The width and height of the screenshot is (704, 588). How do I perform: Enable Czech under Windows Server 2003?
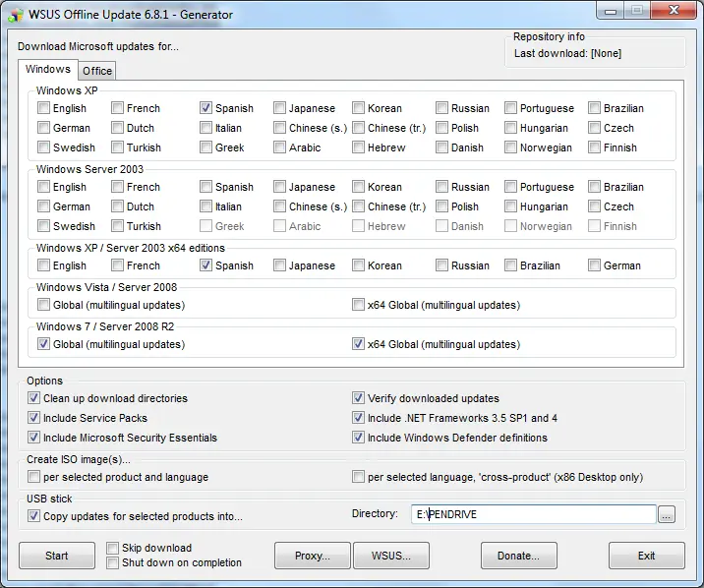coord(594,206)
